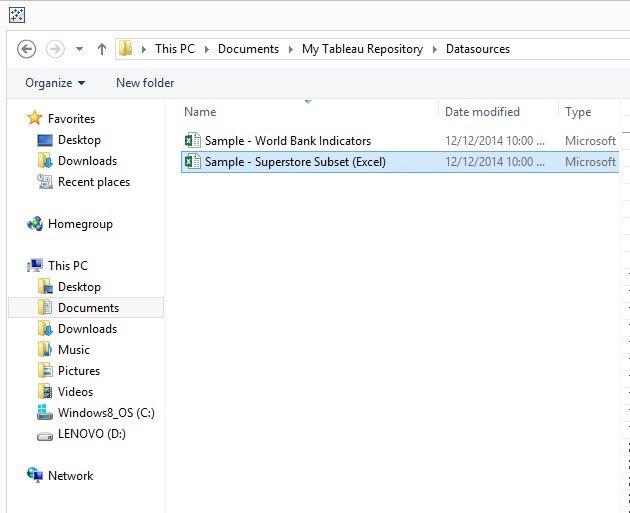
Task: Open the LENOVO (D:) drive
Action: point(92,433)
